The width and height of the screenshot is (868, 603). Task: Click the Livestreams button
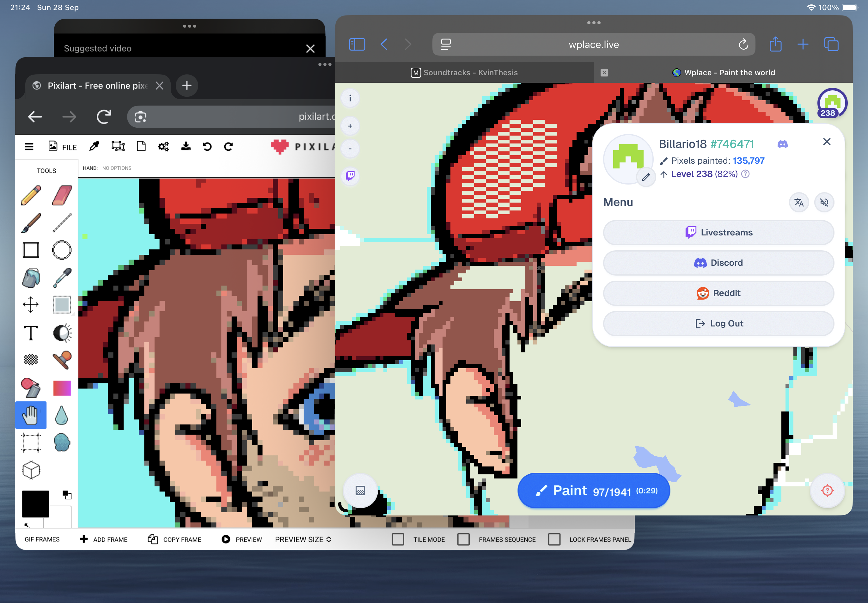(718, 232)
